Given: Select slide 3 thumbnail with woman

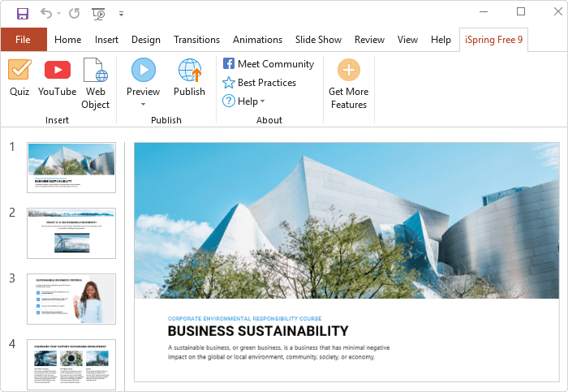Looking at the screenshot, I should [x=71, y=299].
